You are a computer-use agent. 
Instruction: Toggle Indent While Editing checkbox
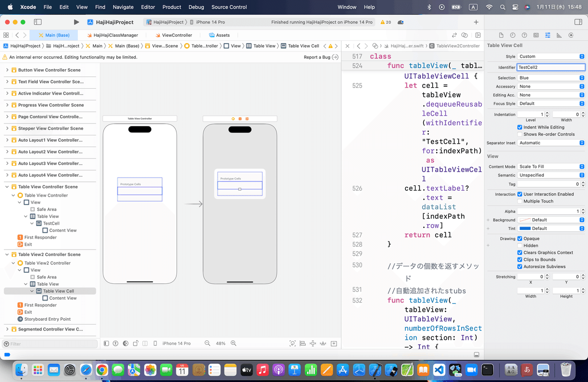(520, 127)
